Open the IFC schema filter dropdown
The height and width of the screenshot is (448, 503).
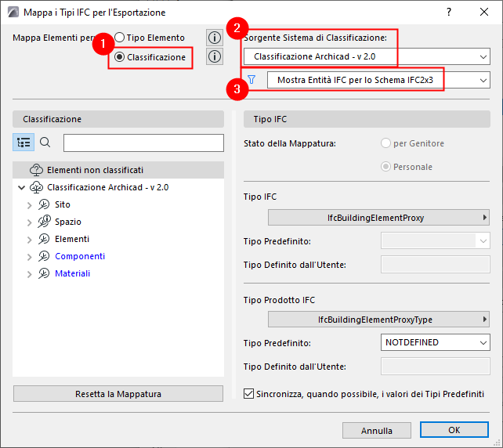click(378, 80)
